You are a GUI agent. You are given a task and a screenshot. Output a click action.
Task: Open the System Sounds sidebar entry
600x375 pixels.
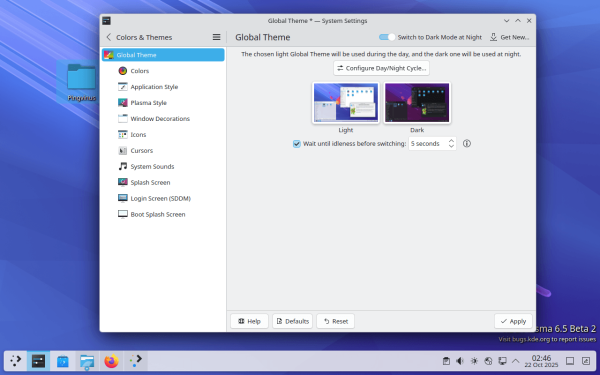pos(163,166)
